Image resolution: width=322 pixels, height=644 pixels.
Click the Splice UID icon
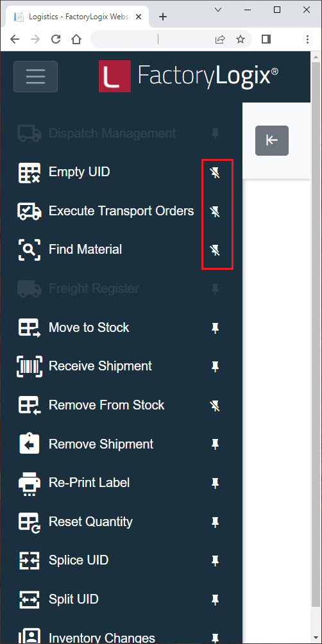(x=30, y=561)
